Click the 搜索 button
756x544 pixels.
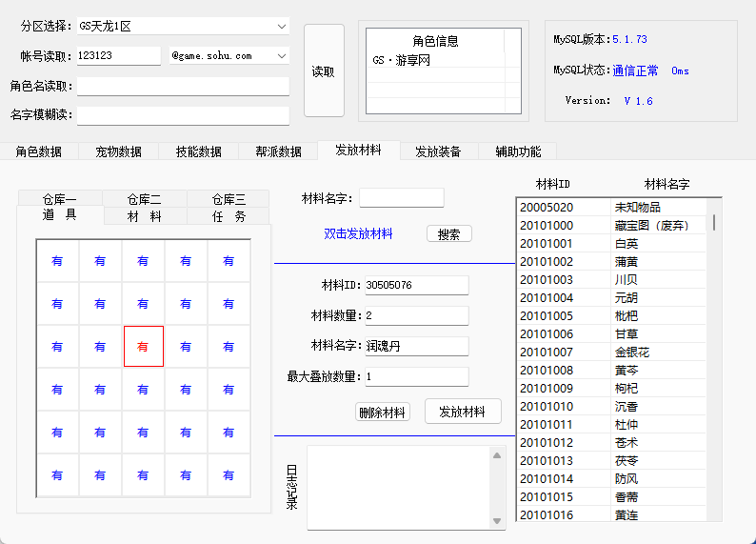tap(448, 234)
